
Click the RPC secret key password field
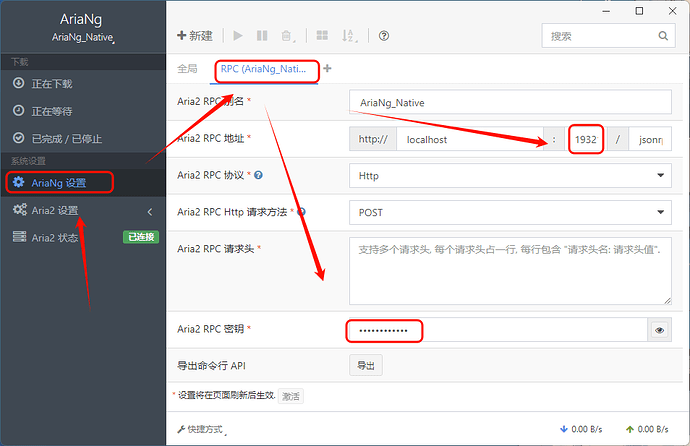point(498,330)
